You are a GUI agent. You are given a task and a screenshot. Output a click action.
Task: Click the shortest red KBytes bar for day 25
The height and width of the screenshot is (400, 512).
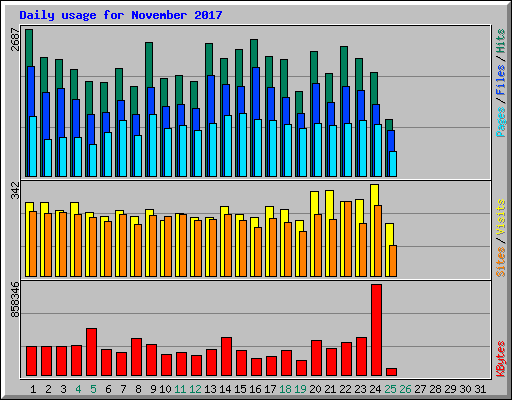[392, 372]
